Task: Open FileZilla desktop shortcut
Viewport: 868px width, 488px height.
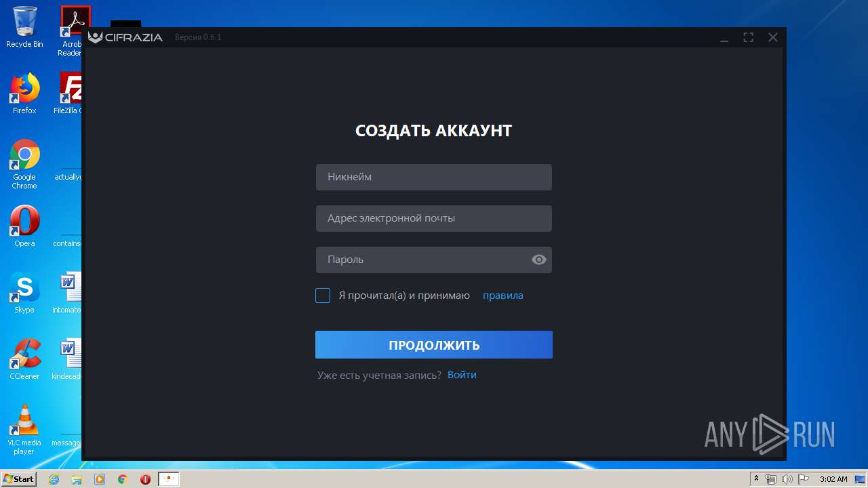Action: tap(69, 94)
